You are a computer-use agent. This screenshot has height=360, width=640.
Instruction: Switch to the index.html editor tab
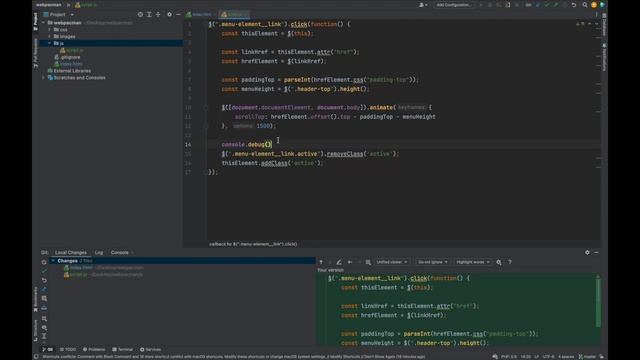[199, 14]
